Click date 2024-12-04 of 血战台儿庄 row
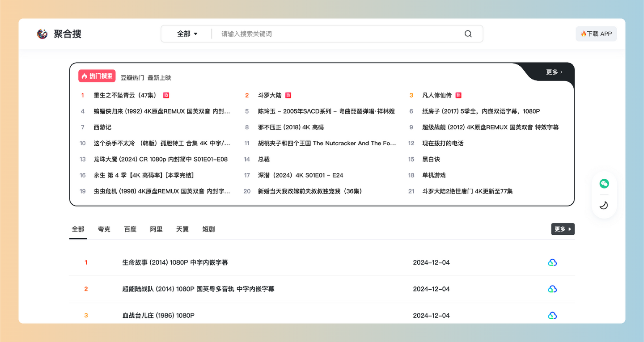Viewport: 644px width, 342px height. click(x=431, y=316)
